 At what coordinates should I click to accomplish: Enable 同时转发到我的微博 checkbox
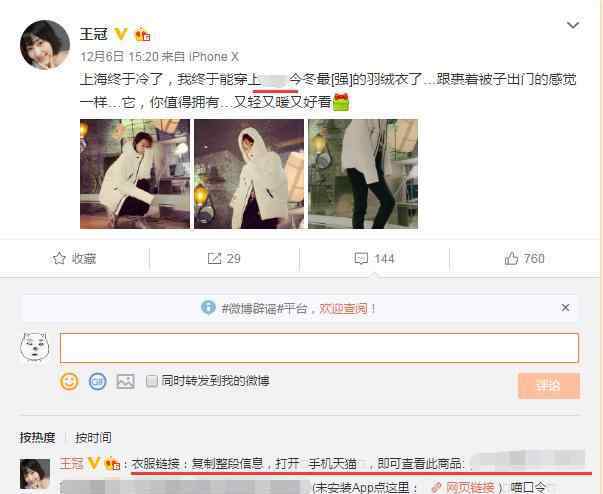[x=152, y=381]
